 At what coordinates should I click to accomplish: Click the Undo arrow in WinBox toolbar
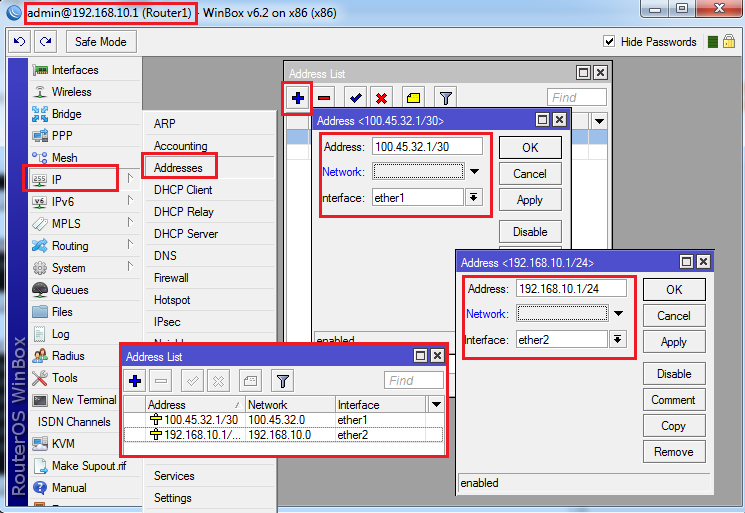[19, 42]
